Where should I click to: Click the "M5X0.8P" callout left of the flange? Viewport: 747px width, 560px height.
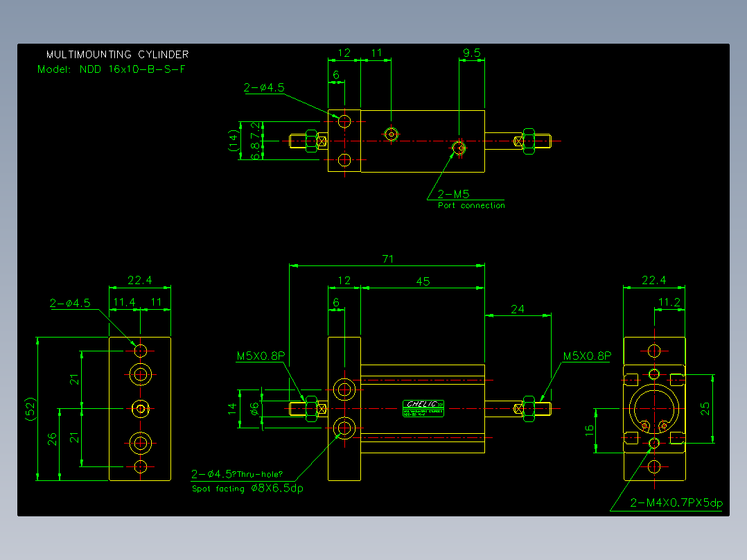click(261, 356)
